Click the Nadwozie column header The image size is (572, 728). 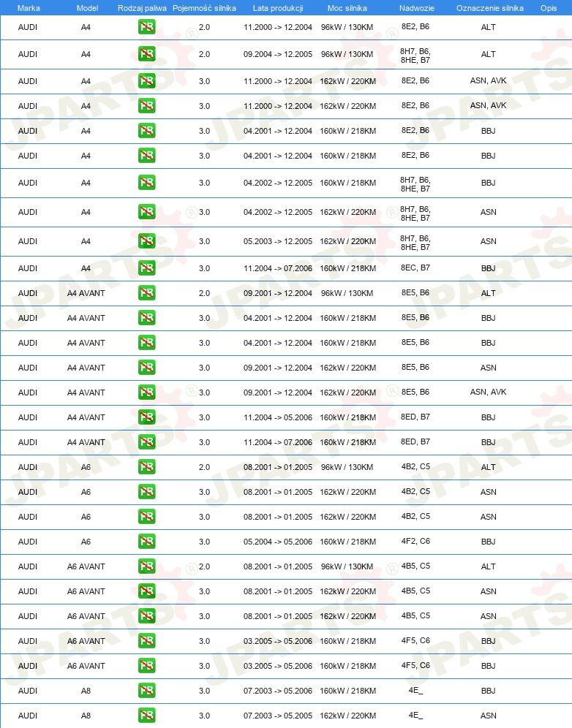click(417, 8)
